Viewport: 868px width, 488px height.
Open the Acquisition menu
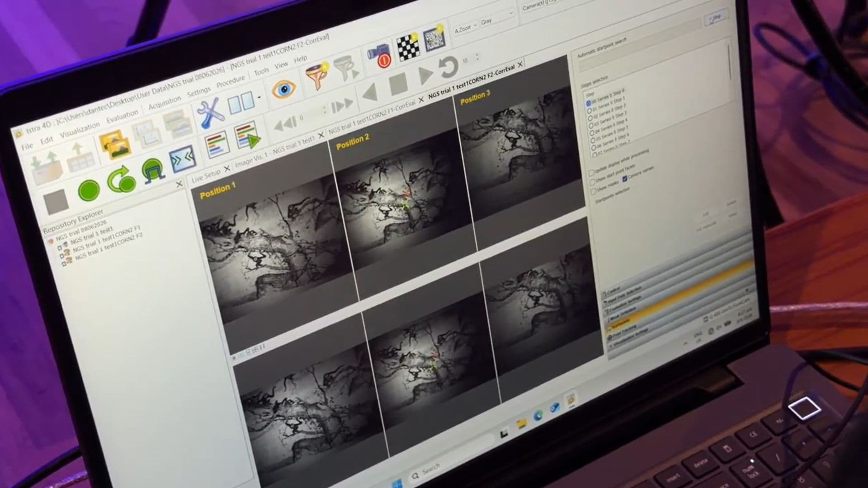[165, 102]
